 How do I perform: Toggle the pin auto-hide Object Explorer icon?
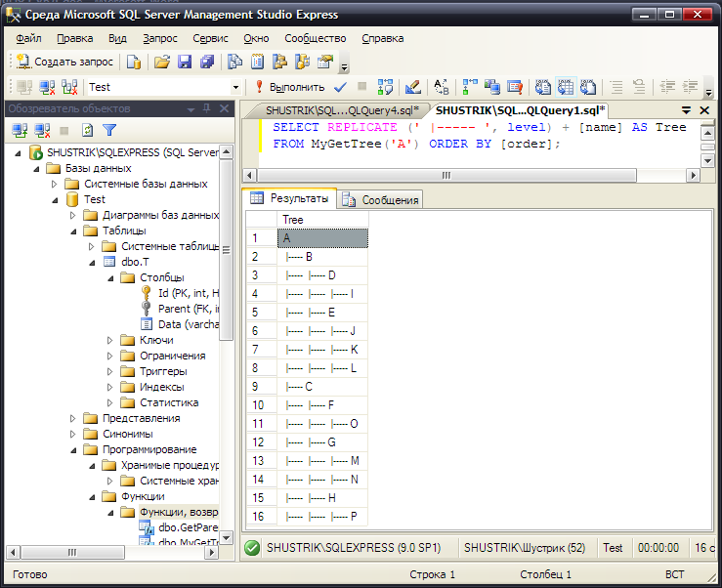click(207, 108)
